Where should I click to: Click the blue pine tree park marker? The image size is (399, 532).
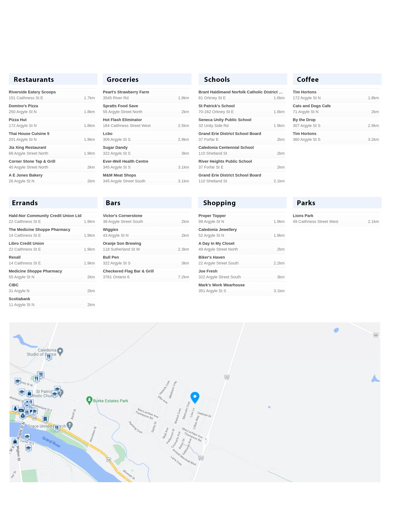tap(15, 409)
